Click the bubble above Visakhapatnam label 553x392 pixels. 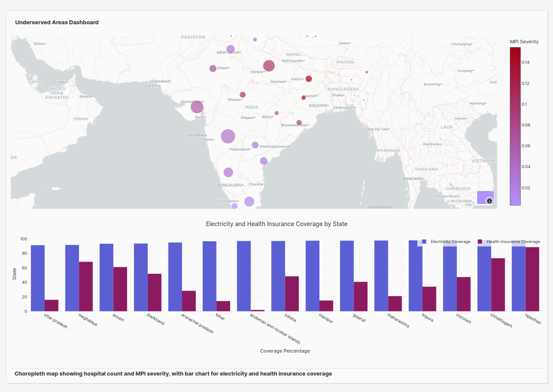[x=255, y=145]
